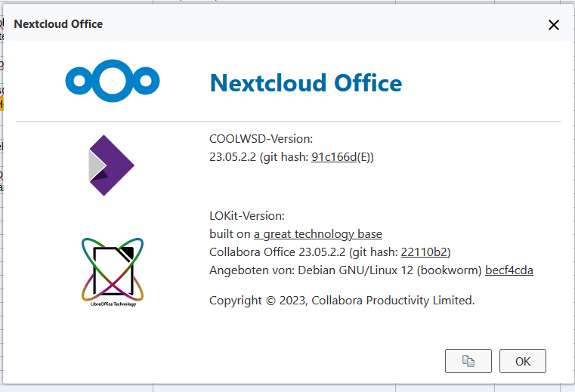Click the LOKit-Version label
The width and height of the screenshot is (575, 392).
click(247, 216)
